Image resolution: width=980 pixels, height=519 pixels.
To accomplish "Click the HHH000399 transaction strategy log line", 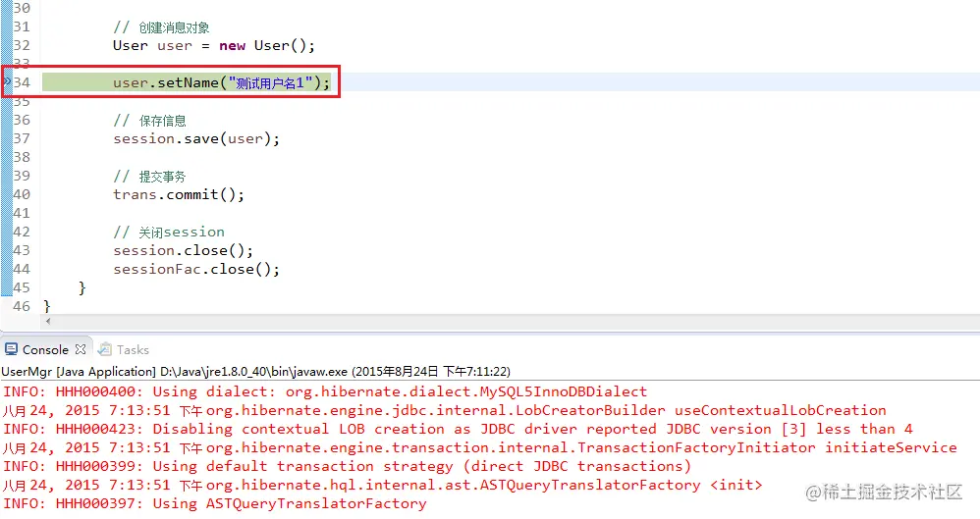I will click(348, 467).
